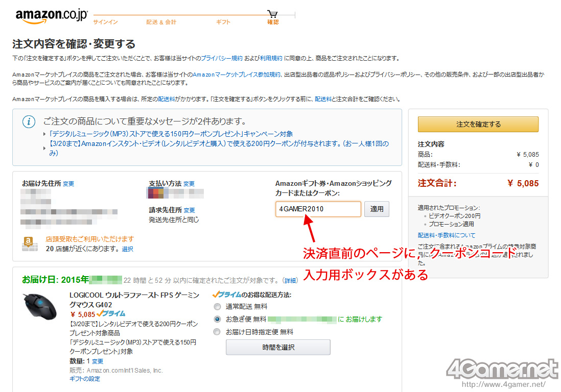
Task: Go to the ギフト checkout step
Action: pos(223,22)
